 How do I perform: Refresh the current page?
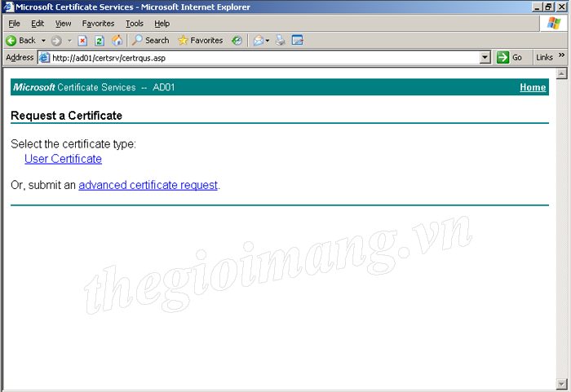click(100, 40)
